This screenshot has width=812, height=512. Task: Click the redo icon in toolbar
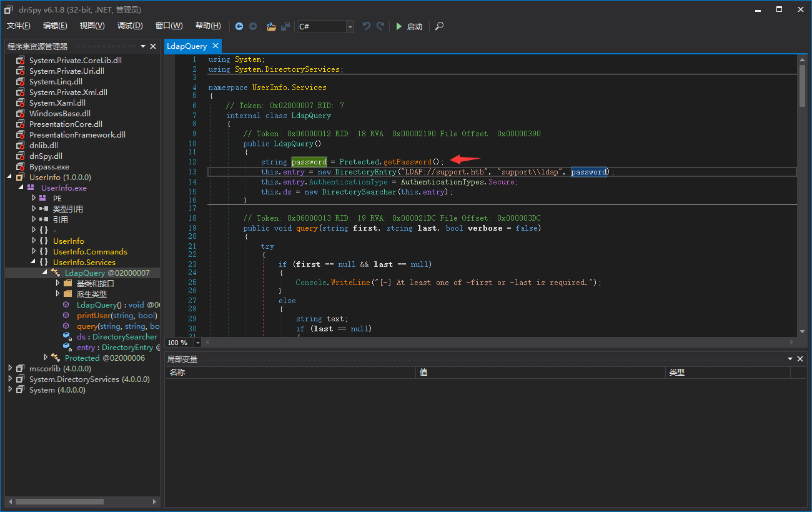380,26
